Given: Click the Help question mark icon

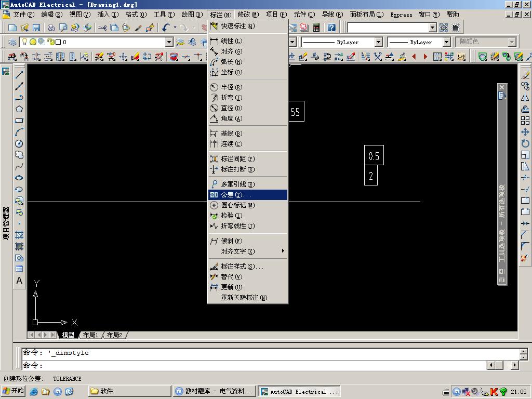Looking at the screenshot, I should 331,28.
